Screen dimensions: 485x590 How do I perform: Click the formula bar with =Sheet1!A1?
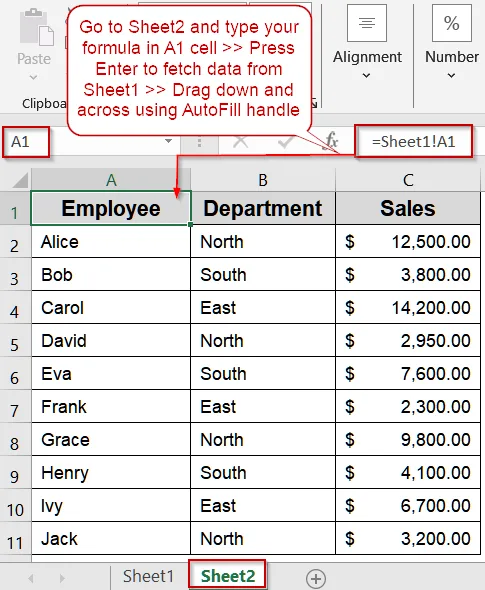pyautogui.click(x=414, y=141)
